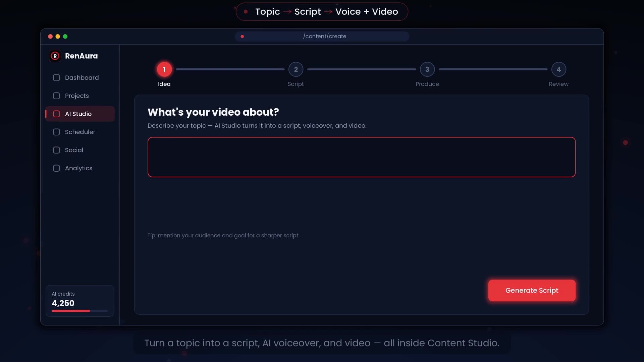Jump to step 4 Review circle
Screen dimensions: 644x362
(x=559, y=69)
